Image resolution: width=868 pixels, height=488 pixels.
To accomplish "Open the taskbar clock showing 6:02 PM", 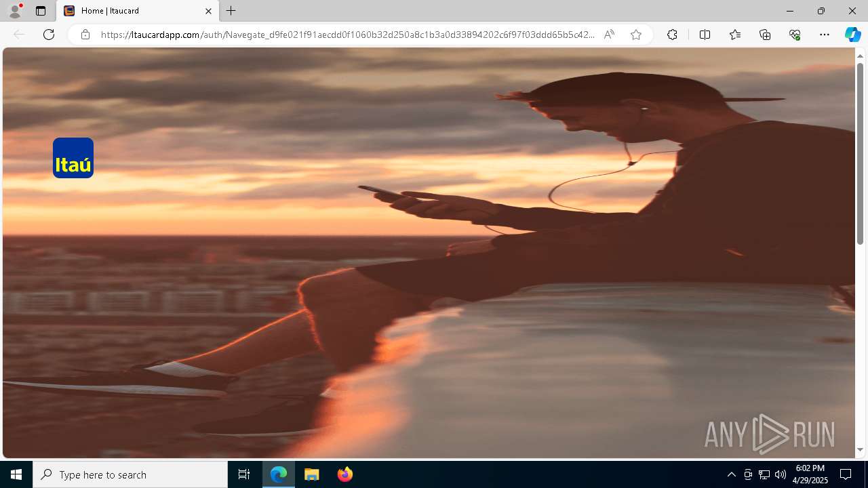I will click(x=810, y=474).
